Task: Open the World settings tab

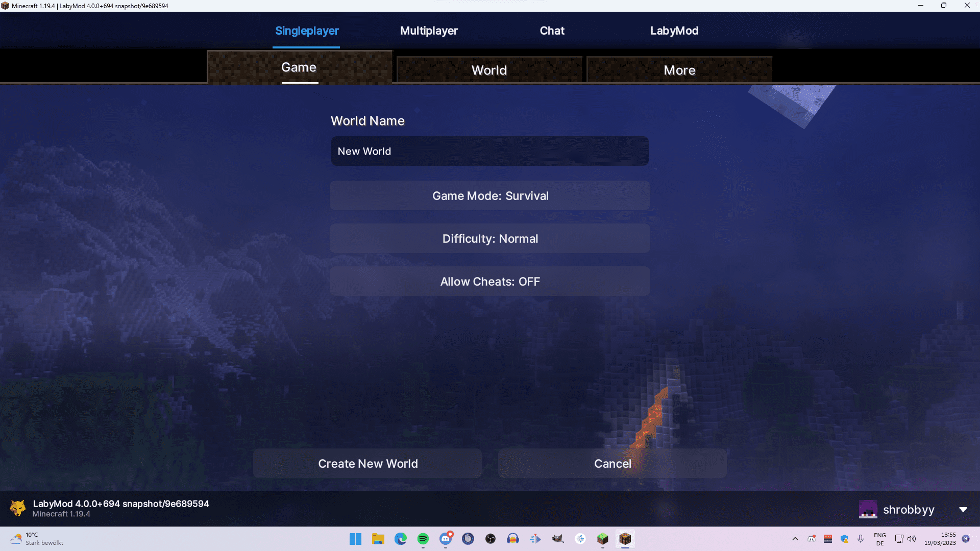Action: [x=489, y=70]
